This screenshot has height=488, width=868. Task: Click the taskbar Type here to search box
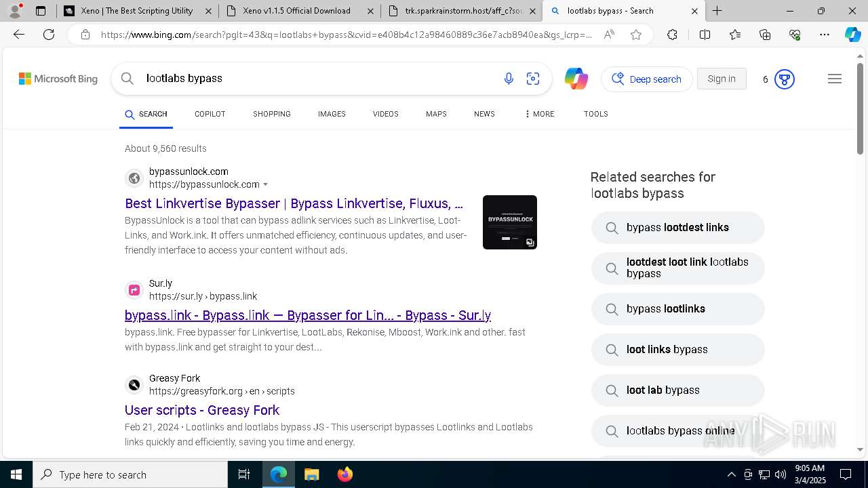coord(130,474)
